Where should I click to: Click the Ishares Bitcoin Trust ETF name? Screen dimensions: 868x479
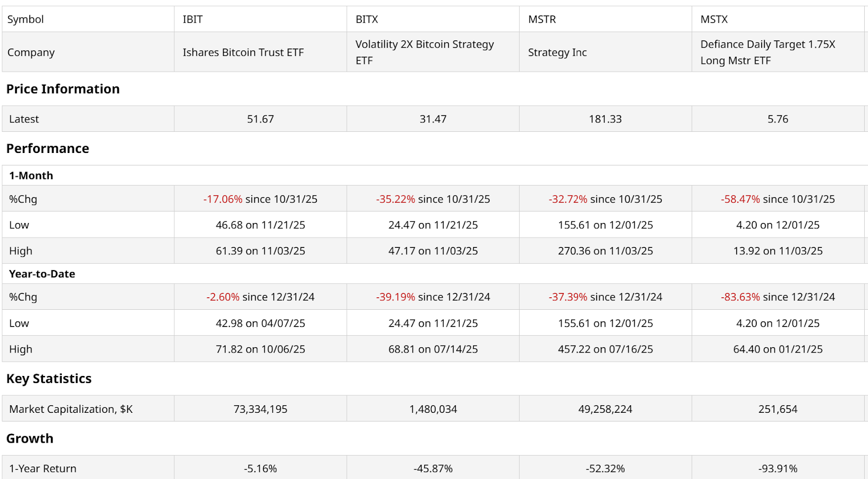coord(243,53)
